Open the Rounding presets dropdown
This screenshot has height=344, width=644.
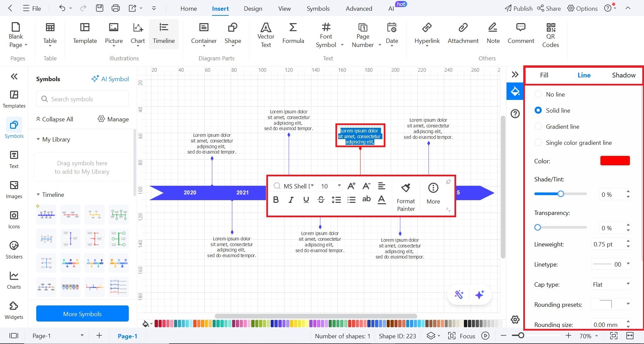tap(611, 304)
